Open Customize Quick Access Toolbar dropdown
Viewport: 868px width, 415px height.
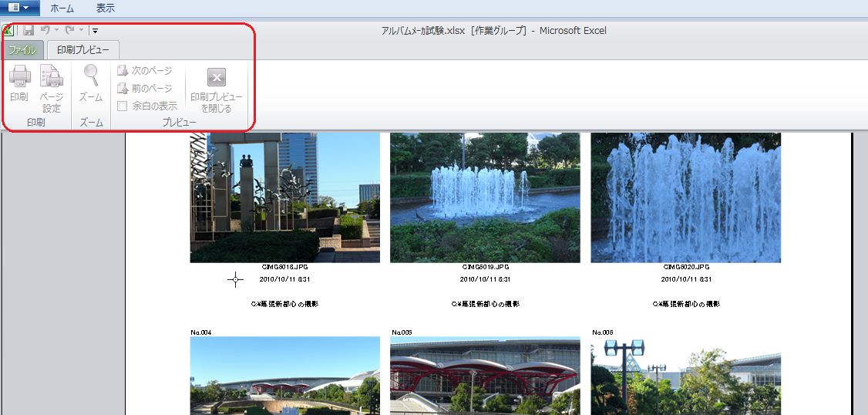pyautogui.click(x=94, y=31)
